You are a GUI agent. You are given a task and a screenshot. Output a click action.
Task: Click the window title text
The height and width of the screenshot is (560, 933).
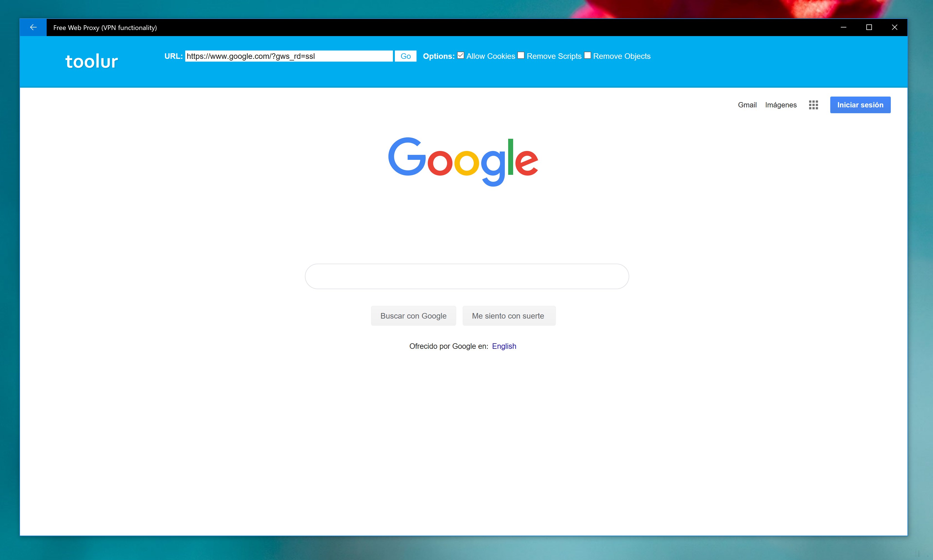(105, 27)
